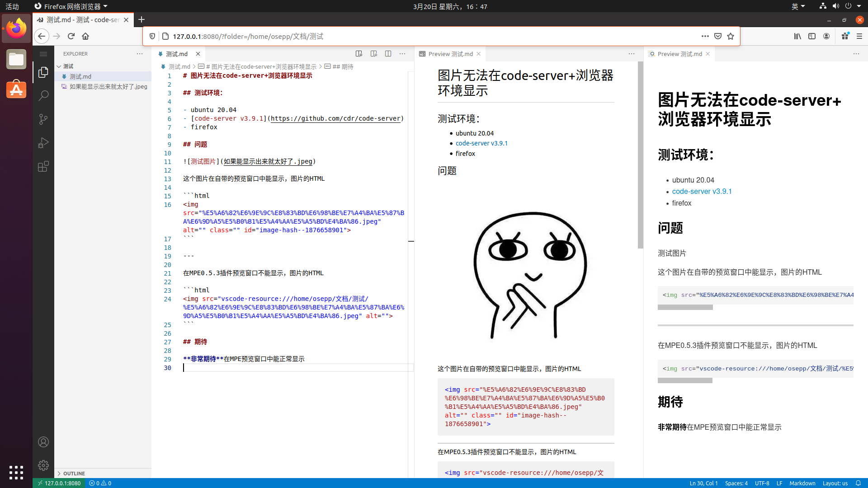Image resolution: width=868 pixels, height=488 pixels.
Task: Open the Extensions view
Action: pos(43,166)
